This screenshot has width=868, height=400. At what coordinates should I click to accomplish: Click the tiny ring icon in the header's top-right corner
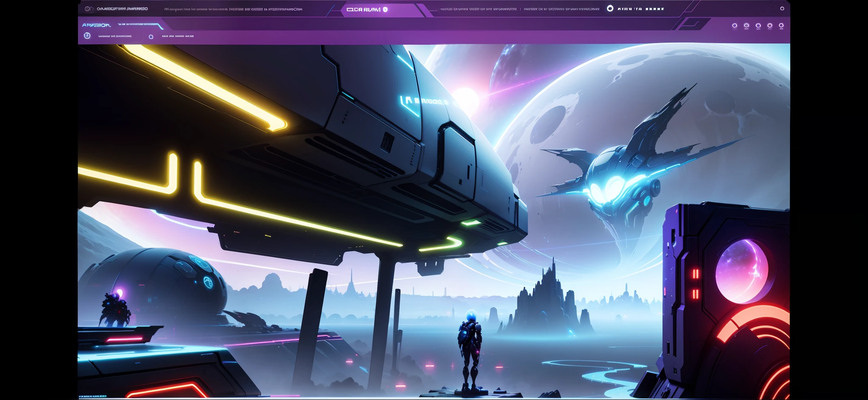click(782, 8)
